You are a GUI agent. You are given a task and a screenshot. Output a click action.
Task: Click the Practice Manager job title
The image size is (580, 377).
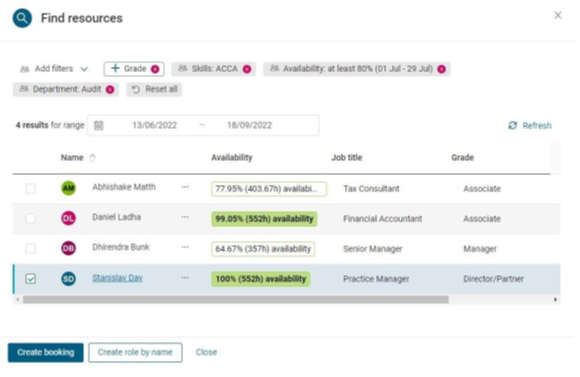376,279
